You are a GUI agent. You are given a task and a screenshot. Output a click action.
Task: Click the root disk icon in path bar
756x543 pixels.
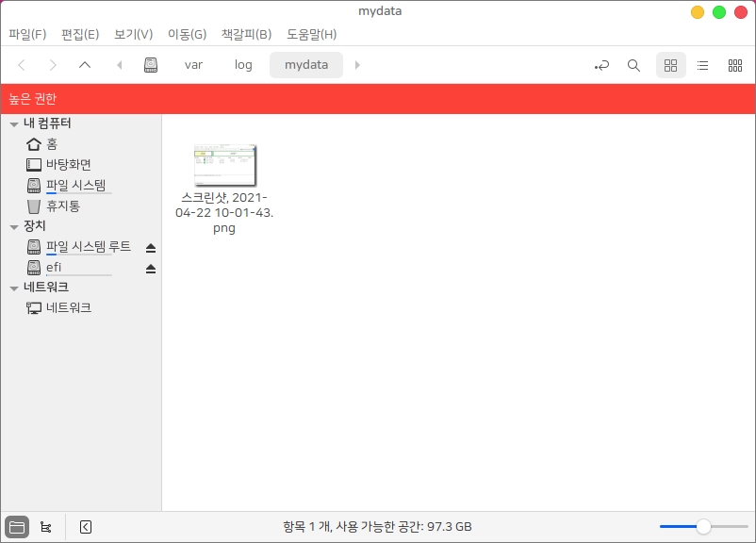click(x=151, y=65)
